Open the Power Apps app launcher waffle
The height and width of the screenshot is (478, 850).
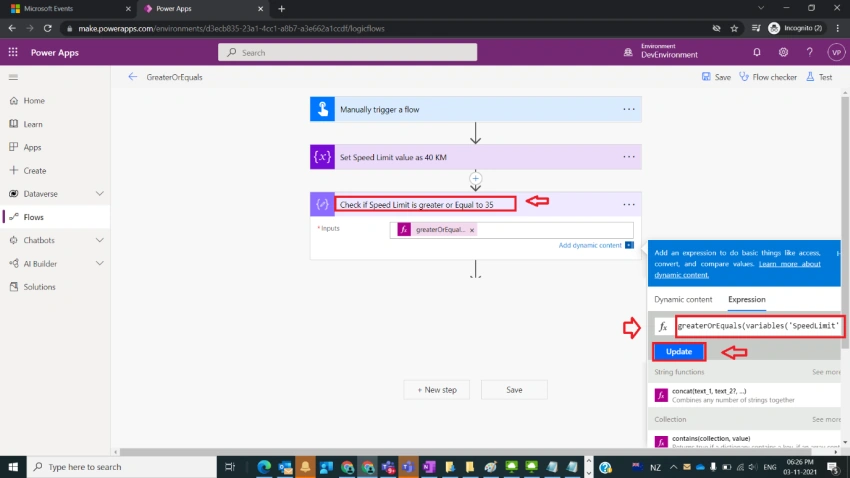tap(13, 53)
